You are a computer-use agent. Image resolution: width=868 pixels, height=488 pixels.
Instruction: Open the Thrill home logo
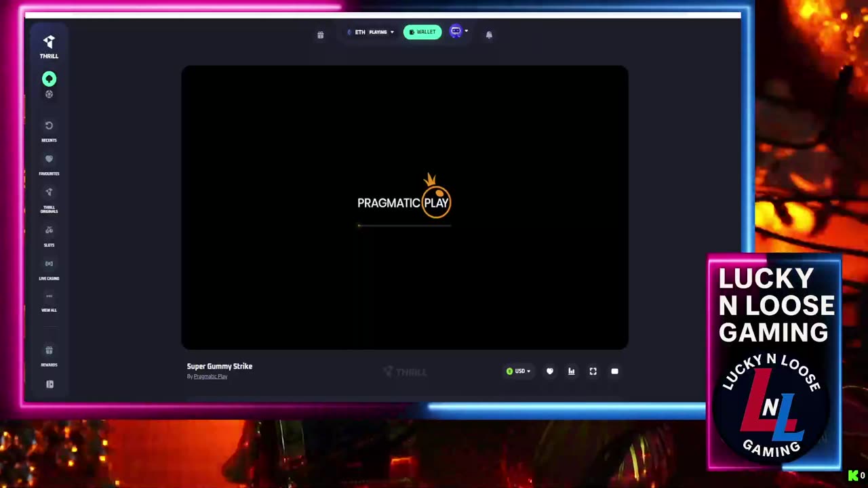coord(49,47)
